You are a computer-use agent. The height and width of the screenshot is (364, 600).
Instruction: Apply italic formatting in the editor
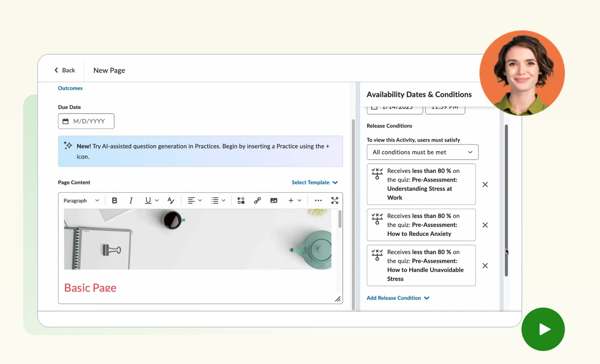pos(131,200)
